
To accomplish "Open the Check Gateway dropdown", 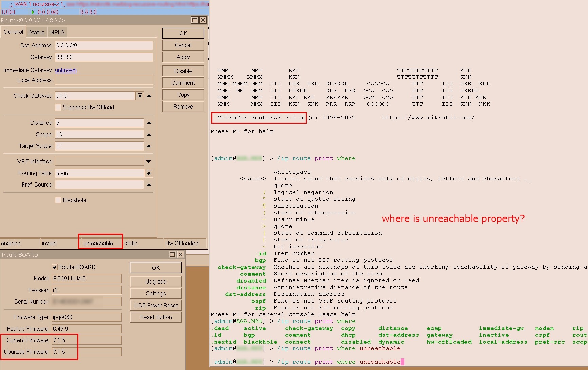I will pyautogui.click(x=140, y=96).
